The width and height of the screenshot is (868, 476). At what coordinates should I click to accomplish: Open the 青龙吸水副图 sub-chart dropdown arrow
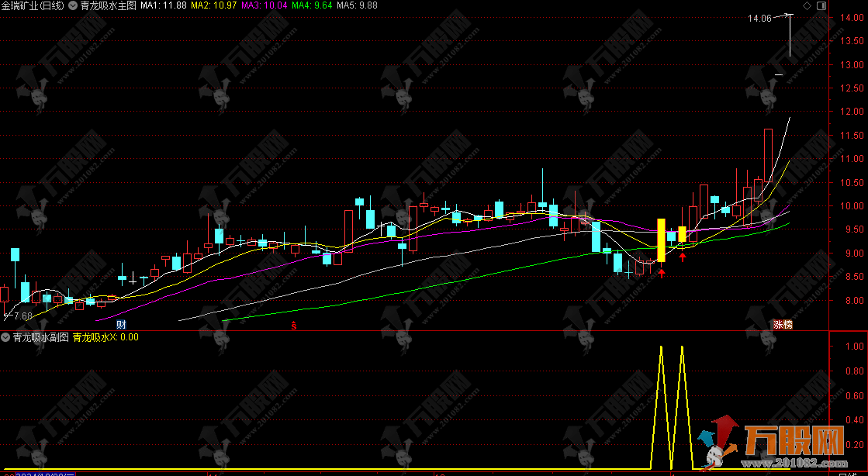tap(5, 337)
